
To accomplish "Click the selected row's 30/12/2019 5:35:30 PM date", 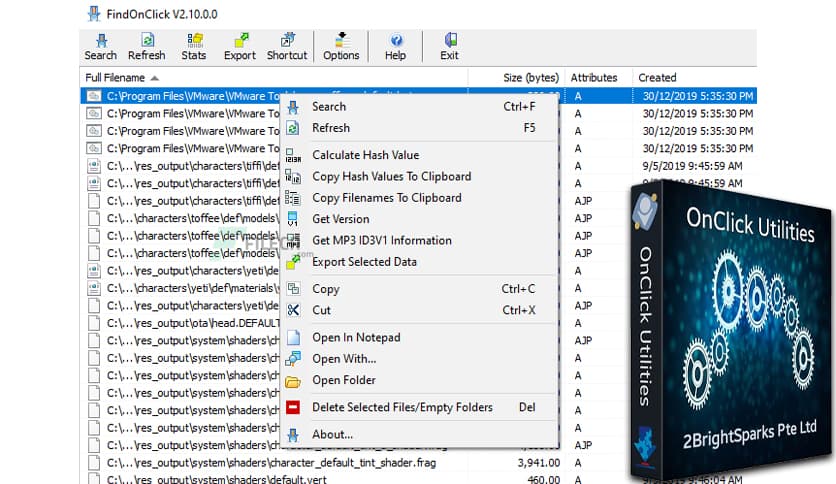I will [697, 96].
